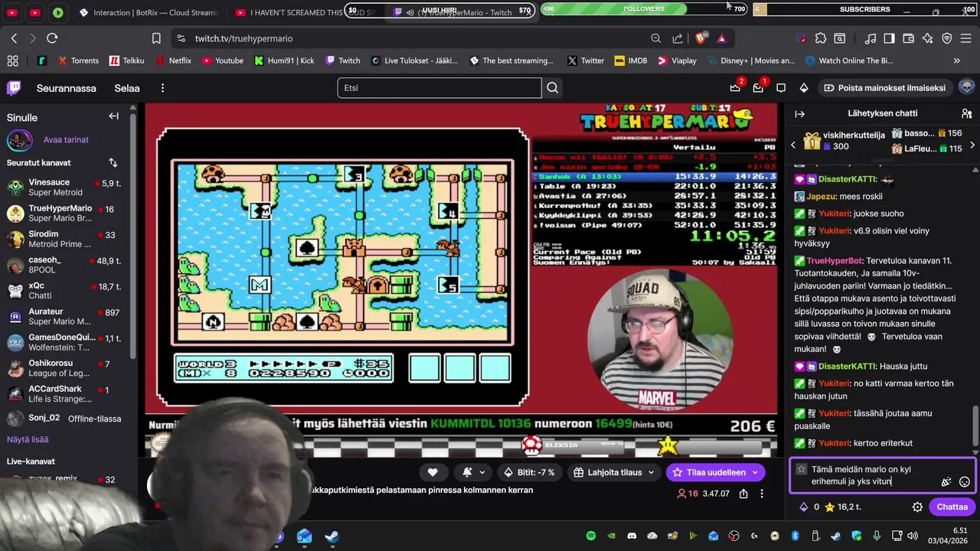The width and height of the screenshot is (980, 551).
Task: Open stream's three-dot more options
Action: 762,494
